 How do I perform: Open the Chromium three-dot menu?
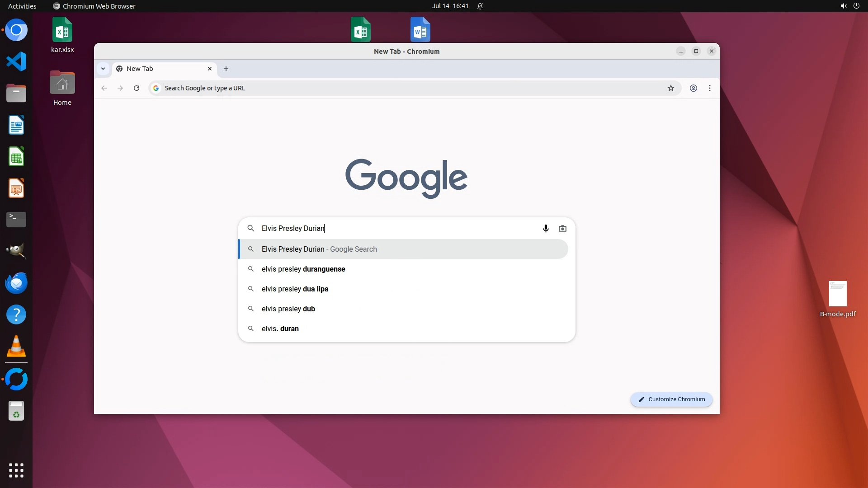[710, 88]
